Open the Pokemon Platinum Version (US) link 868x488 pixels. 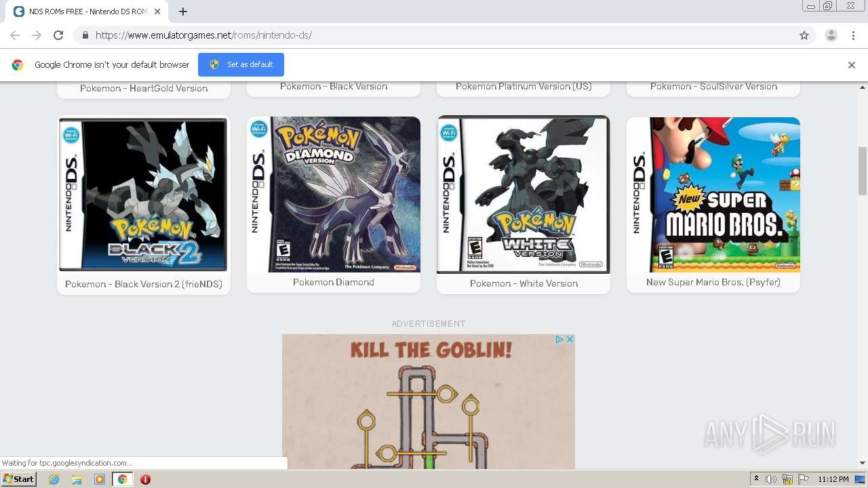point(524,86)
